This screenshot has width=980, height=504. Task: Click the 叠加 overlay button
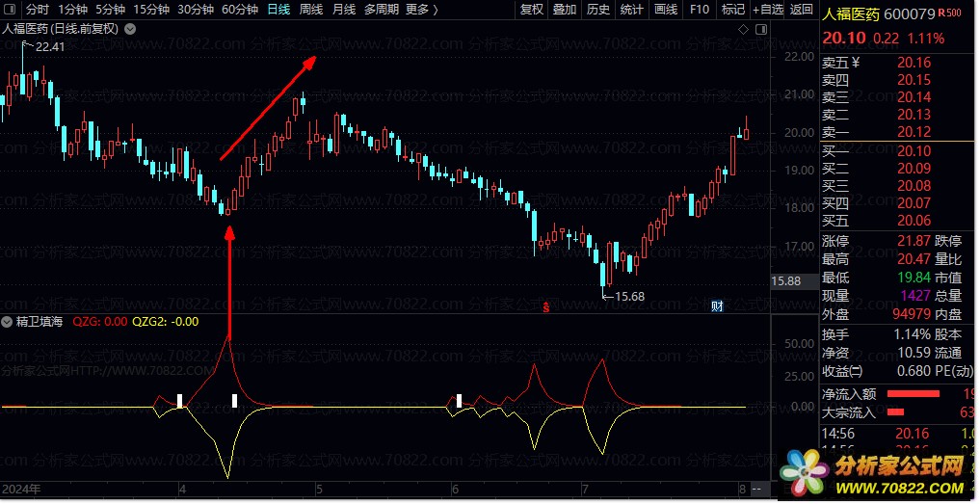pos(565,10)
